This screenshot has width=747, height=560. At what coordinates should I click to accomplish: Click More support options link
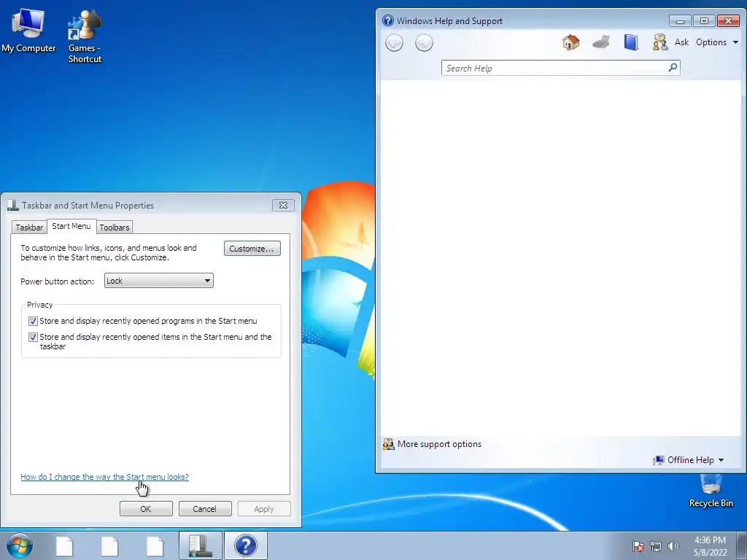[439, 444]
